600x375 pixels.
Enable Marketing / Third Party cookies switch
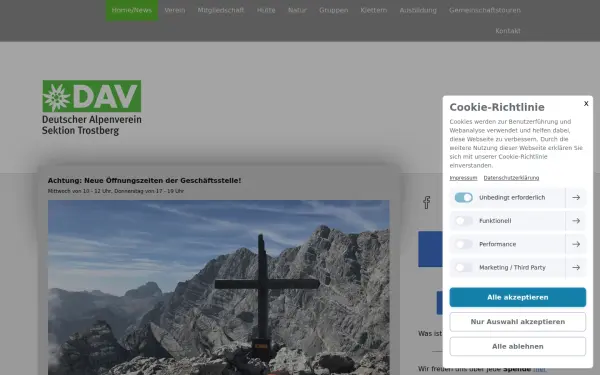[463, 267]
